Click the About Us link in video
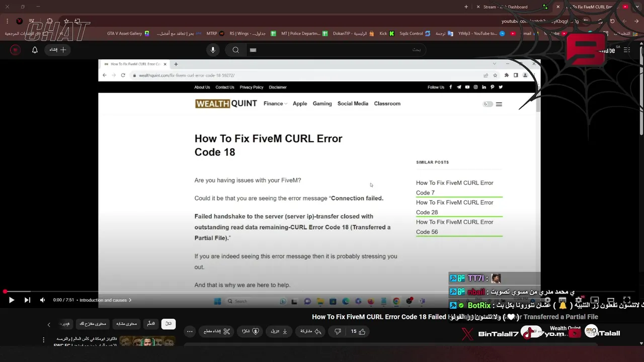This screenshot has width=644, height=362. (202, 87)
